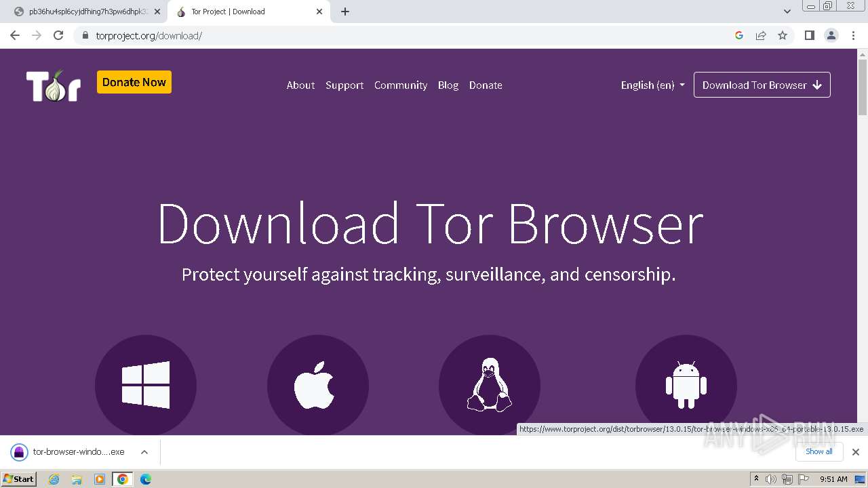Bookmark this page with star icon

(783, 35)
